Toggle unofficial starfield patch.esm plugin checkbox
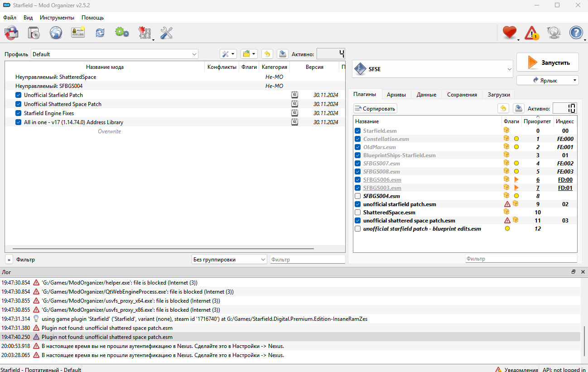The width and height of the screenshot is (588, 372). [358, 204]
